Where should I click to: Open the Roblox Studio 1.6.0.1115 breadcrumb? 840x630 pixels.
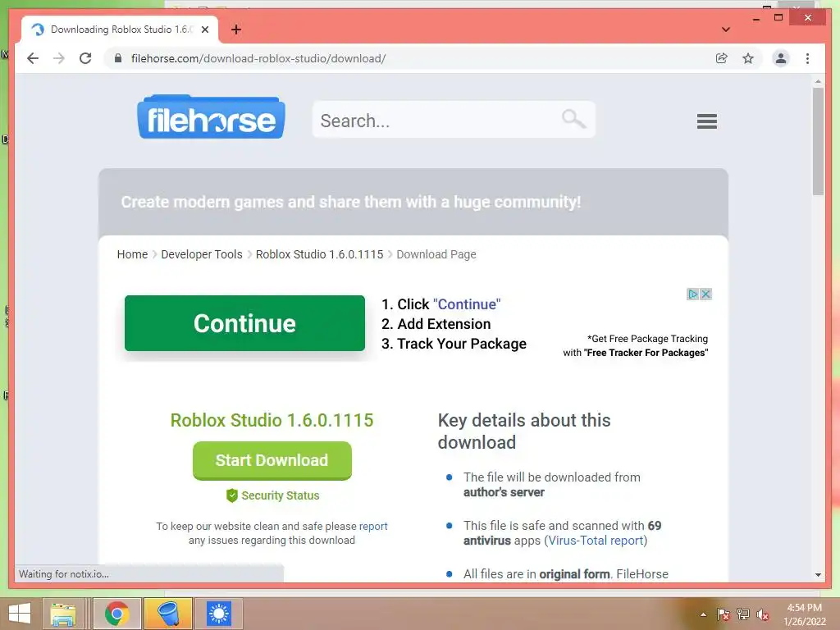pos(319,254)
